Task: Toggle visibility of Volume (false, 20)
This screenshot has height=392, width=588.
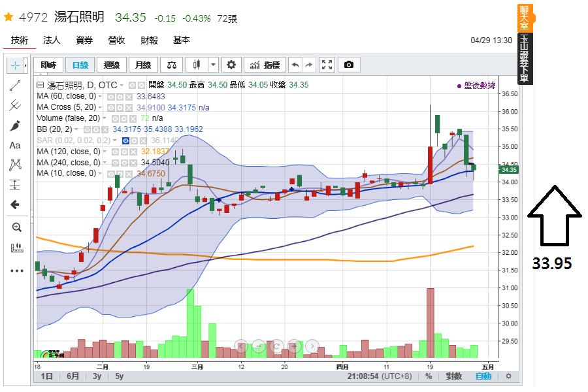Action: pyautogui.click(x=116, y=119)
